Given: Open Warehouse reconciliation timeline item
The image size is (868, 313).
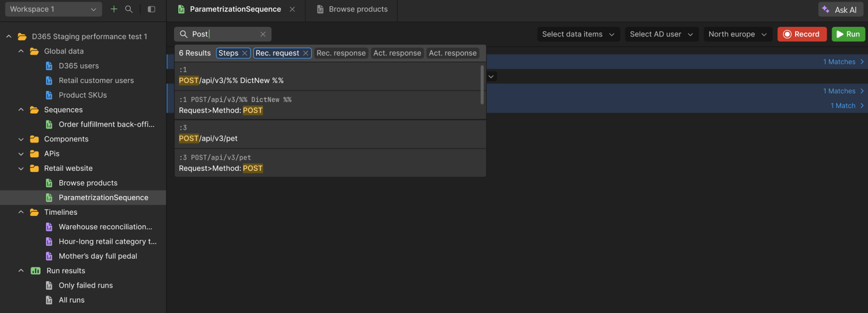Looking at the screenshot, I should (105, 227).
